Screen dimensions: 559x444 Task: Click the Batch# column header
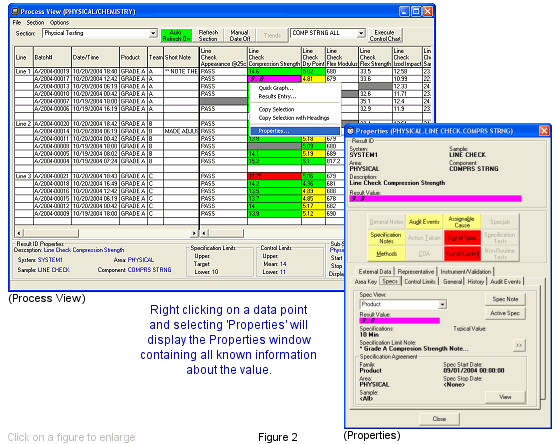[x=52, y=57]
